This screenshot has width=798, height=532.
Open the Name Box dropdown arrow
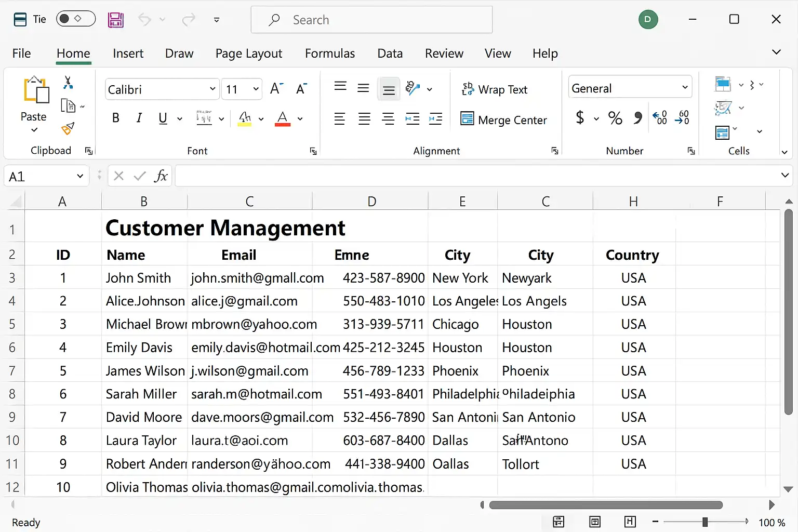(80, 176)
